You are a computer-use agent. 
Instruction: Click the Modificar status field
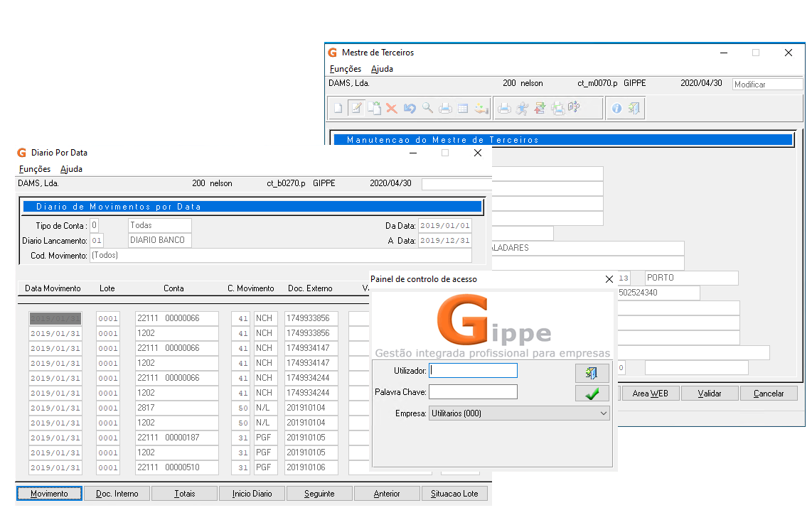(767, 85)
